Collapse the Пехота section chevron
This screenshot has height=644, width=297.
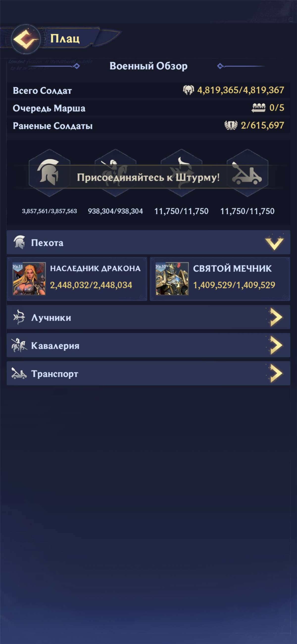click(274, 242)
